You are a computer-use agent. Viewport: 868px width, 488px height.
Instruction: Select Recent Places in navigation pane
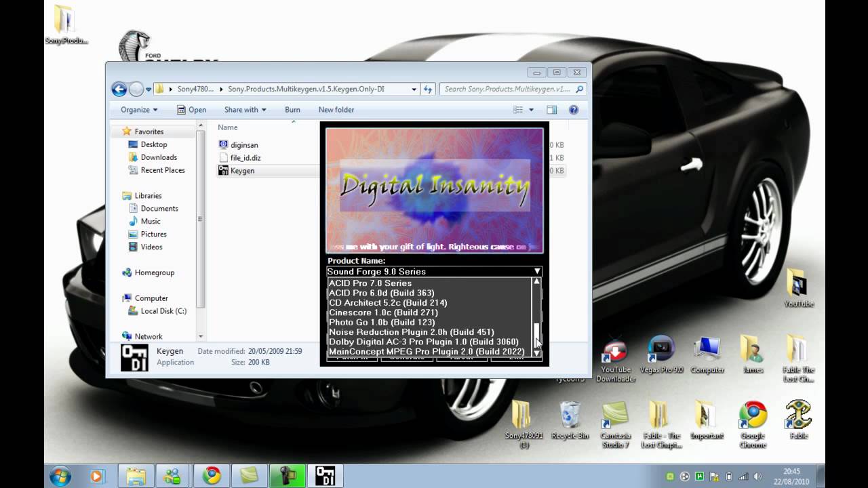coord(157,170)
